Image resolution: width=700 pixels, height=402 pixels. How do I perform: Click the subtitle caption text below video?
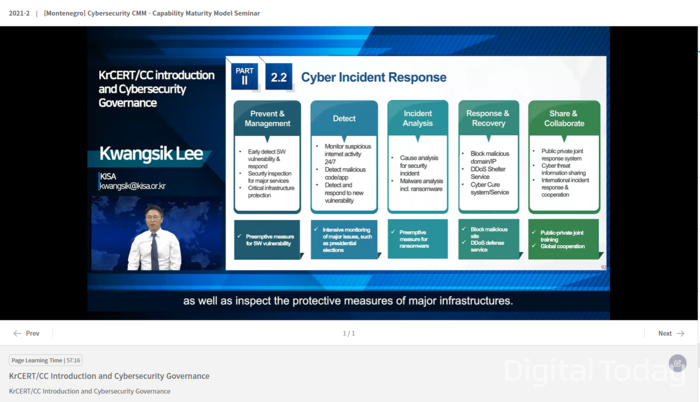tap(347, 300)
